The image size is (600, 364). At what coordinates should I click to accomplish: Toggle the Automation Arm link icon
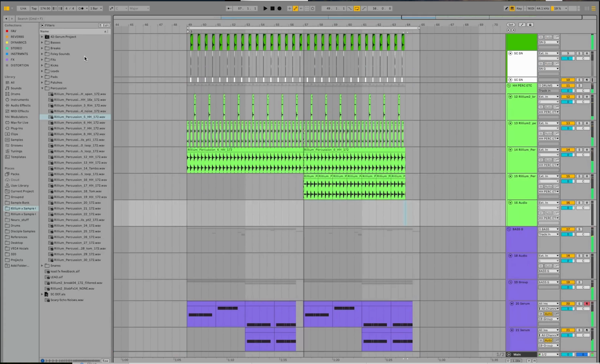(x=295, y=8)
